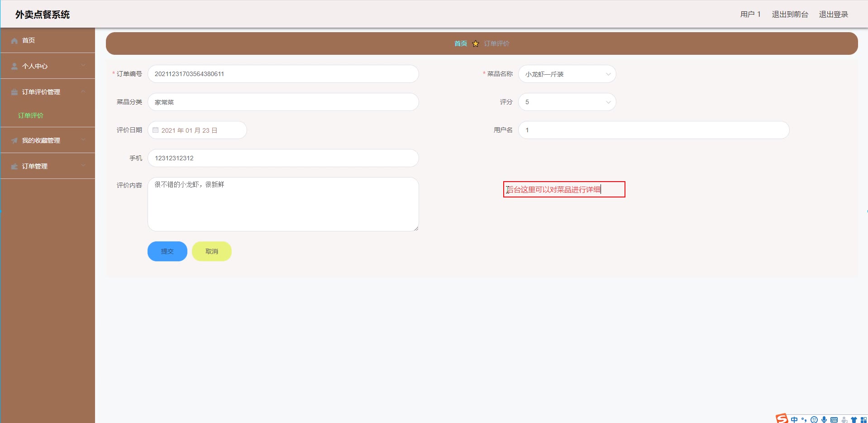Click the 用户名 input field
Viewport: 868px width, 423px height.
coord(654,130)
